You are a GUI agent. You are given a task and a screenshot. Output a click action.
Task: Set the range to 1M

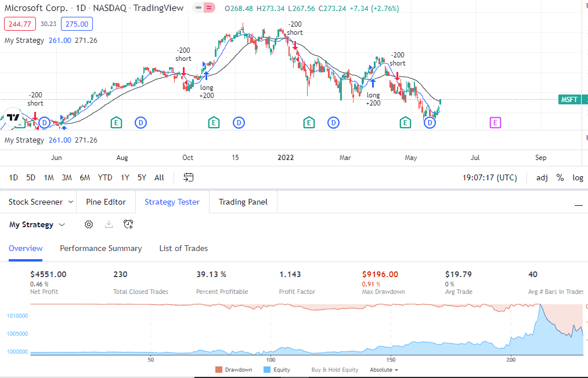[49, 177]
